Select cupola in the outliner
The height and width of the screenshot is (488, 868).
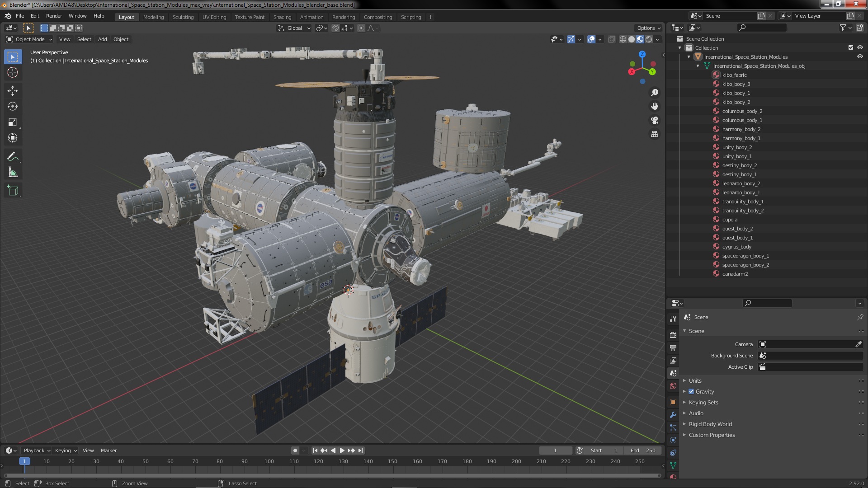pos(730,220)
